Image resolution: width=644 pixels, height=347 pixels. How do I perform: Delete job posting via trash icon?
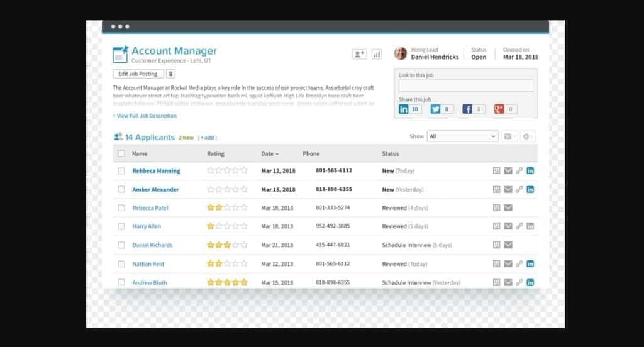(170, 74)
